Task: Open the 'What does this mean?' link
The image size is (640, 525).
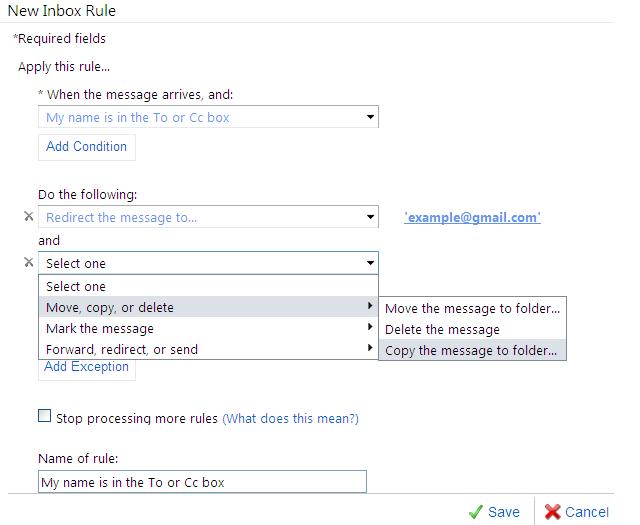Action: tap(290, 418)
